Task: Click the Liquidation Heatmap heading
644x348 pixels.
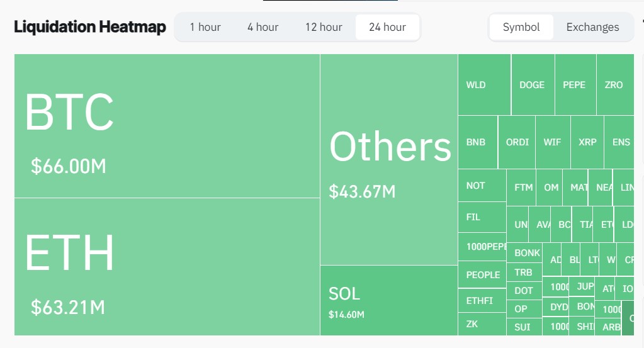Action: pyautogui.click(x=90, y=27)
